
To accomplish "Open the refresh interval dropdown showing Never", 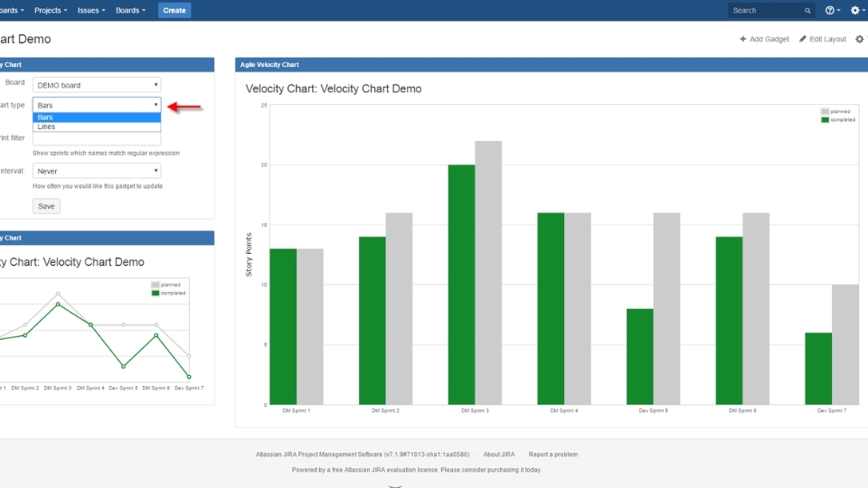I will point(97,171).
